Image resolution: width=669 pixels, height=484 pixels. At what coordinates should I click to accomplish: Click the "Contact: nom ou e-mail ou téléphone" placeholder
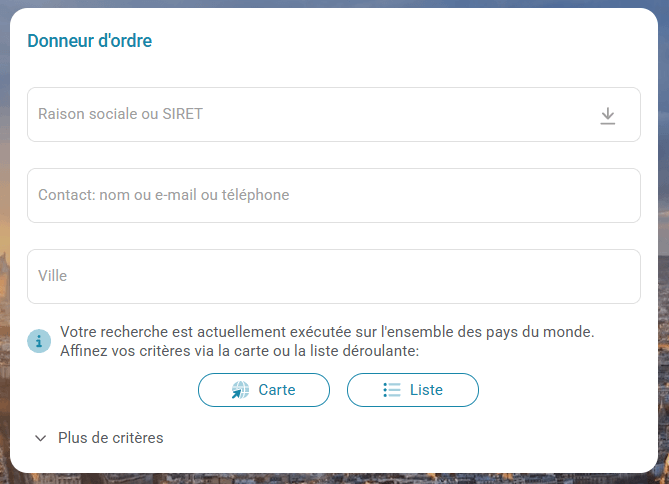point(163,196)
